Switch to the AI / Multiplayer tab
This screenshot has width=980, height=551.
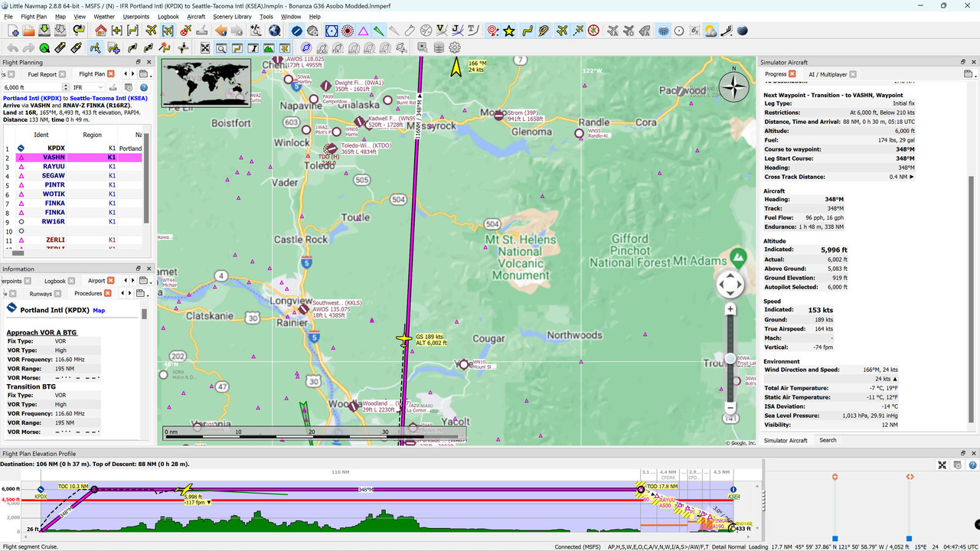828,74
